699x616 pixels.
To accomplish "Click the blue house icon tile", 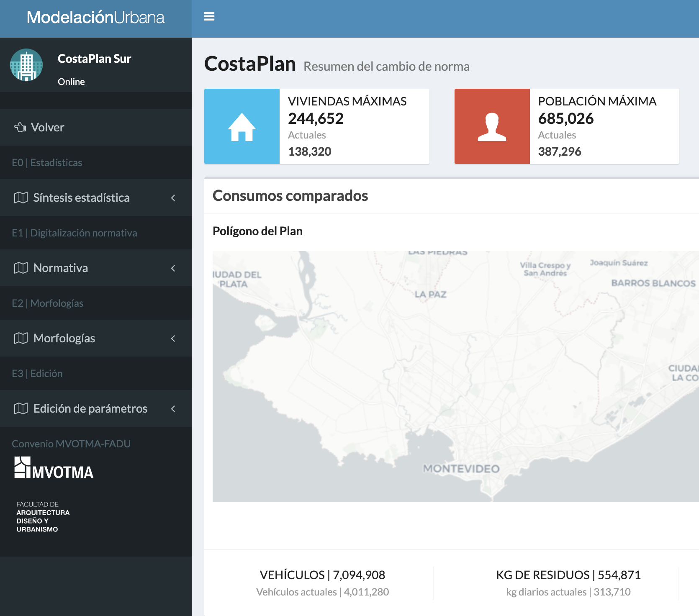I will coord(242,126).
